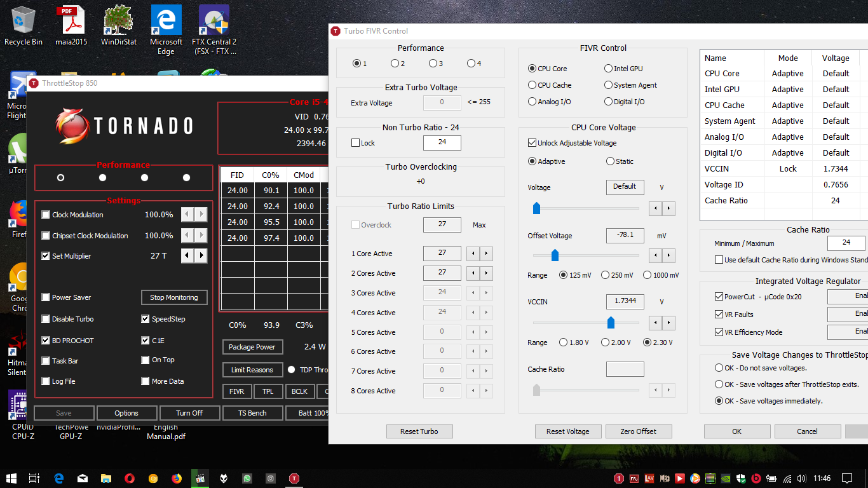This screenshot has width=868, height=488.
Task: Click the ThrottleStop icon in the taskbar
Action: pos(294,478)
